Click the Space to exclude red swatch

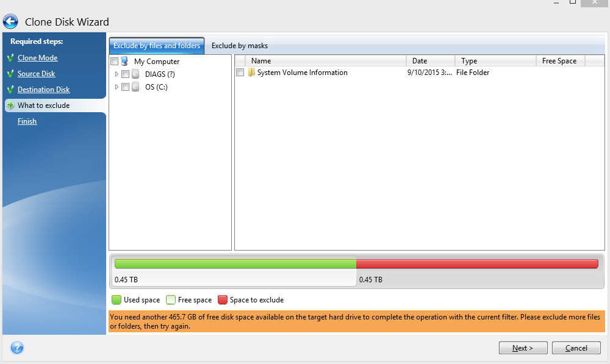click(x=223, y=299)
